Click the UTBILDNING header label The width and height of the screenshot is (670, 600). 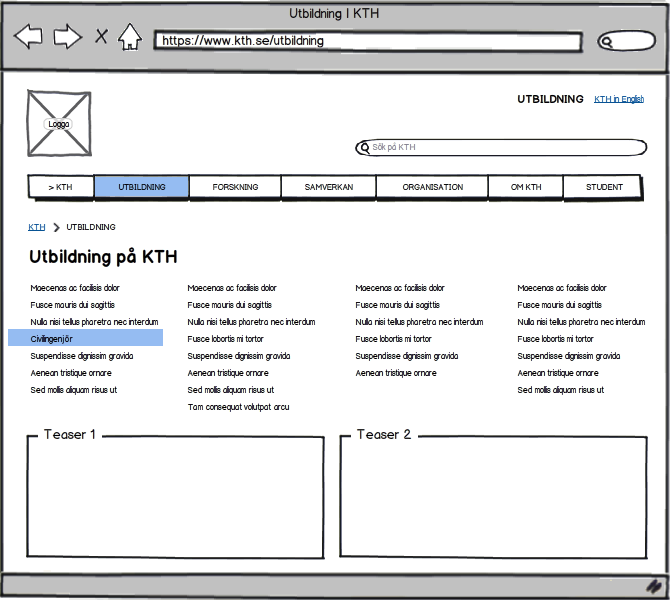point(550,99)
